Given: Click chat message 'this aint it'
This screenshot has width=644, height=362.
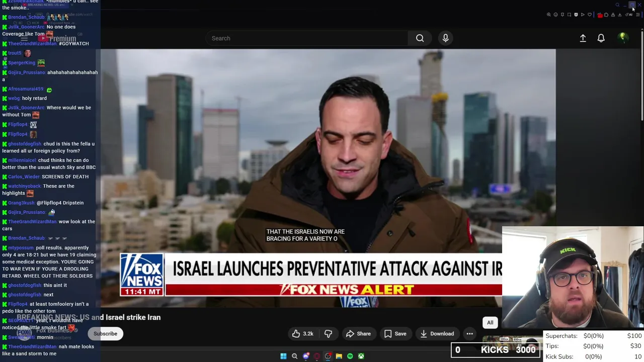Looking at the screenshot, I should 55,285.
